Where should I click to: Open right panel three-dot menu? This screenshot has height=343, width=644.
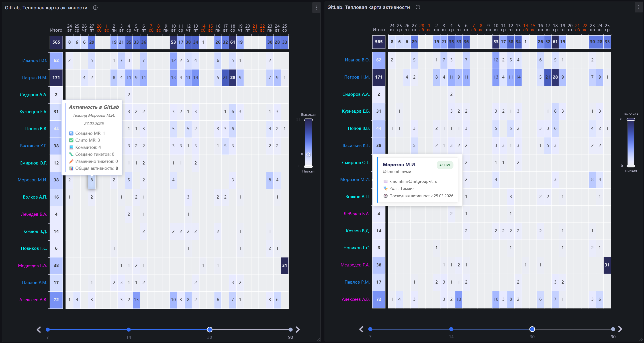pyautogui.click(x=639, y=7)
